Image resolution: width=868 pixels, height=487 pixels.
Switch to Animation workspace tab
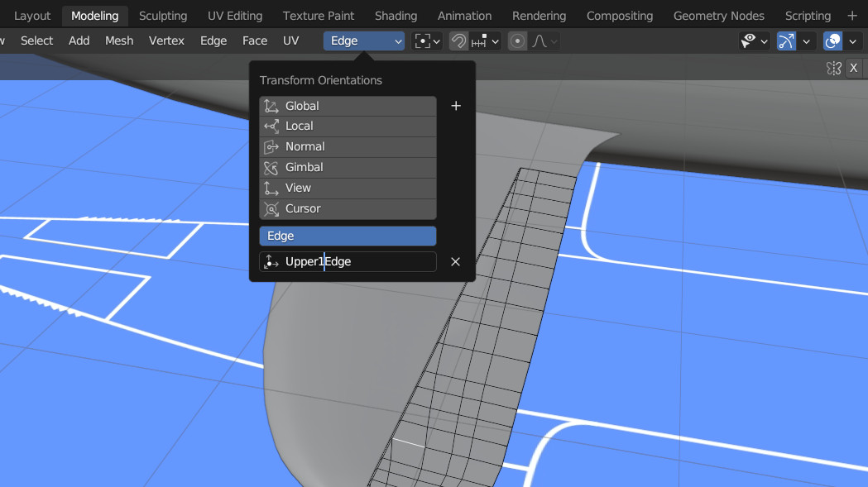[464, 16]
